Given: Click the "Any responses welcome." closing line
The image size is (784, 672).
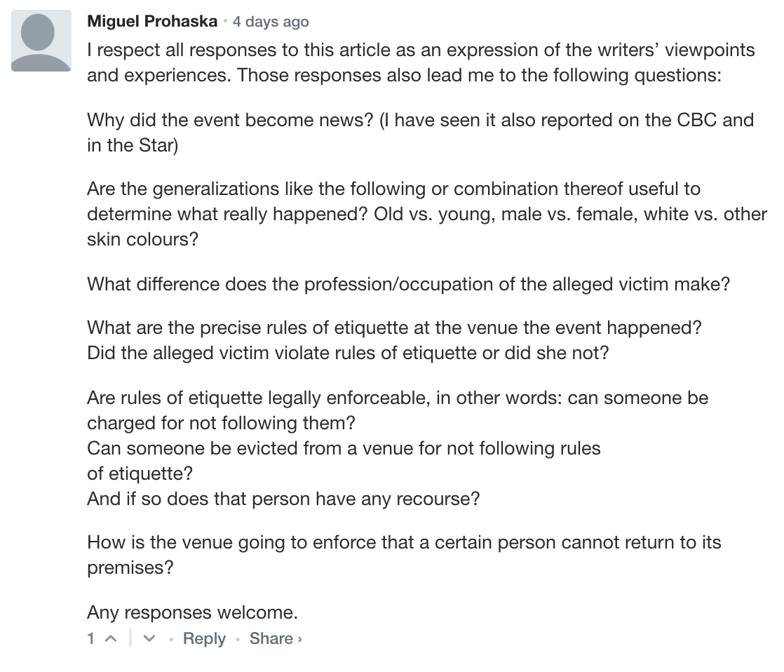Looking at the screenshot, I should pyautogui.click(x=192, y=612).
